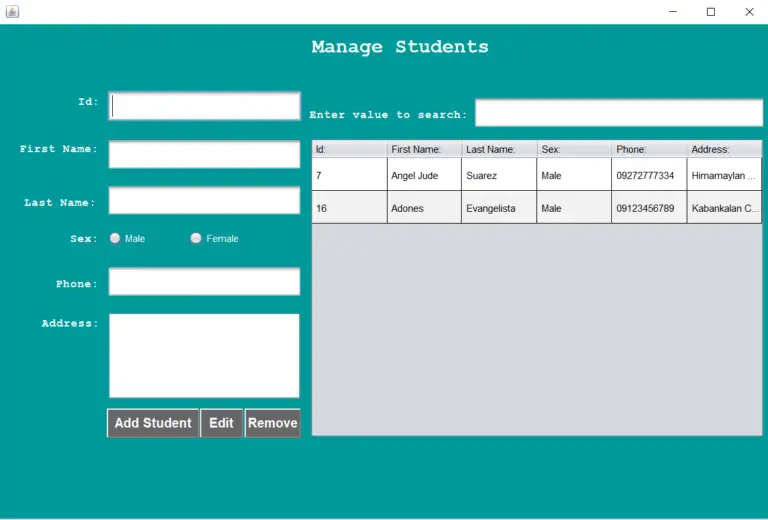Select the Angel Jude cell
This screenshot has width=768, height=520.
[x=424, y=174]
